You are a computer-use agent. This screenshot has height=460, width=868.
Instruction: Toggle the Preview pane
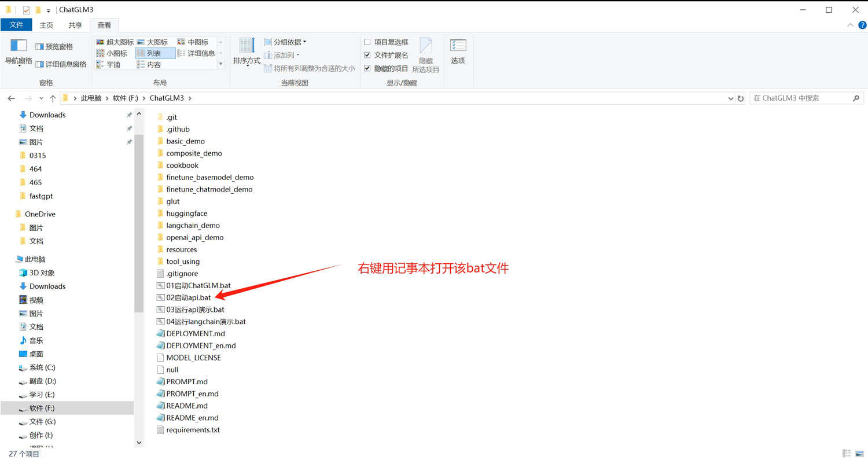54,46
